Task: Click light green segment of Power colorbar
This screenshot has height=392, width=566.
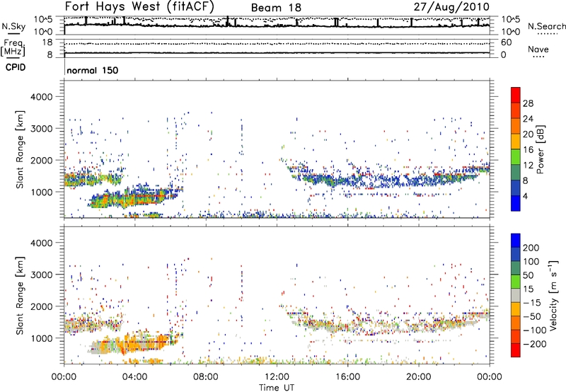Action: coord(516,157)
